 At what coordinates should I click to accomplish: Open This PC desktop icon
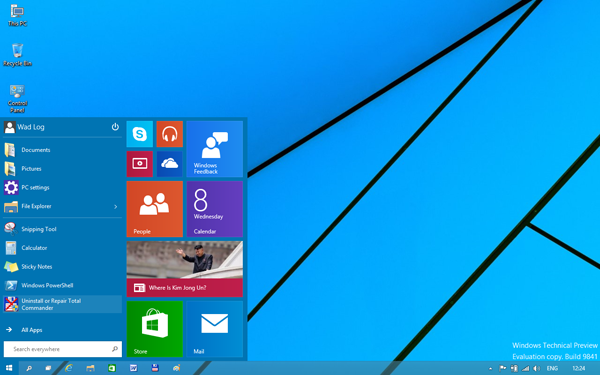pyautogui.click(x=17, y=15)
